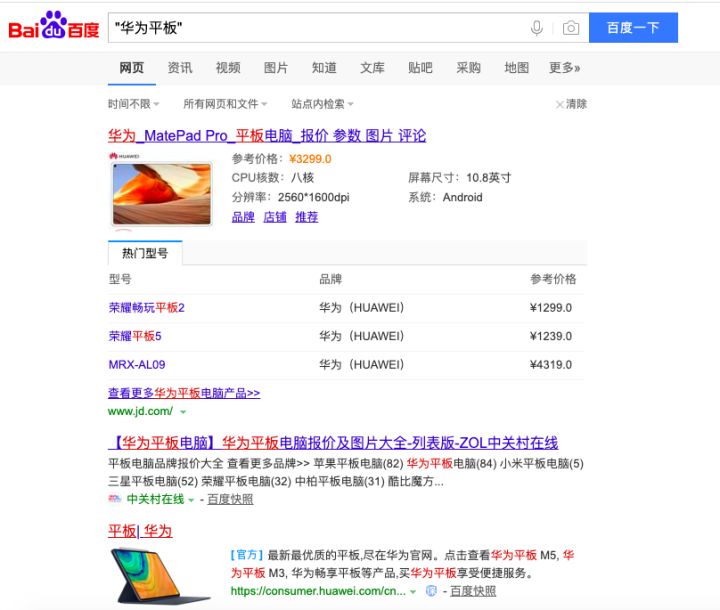Click the 清除 filters button

pyautogui.click(x=571, y=104)
